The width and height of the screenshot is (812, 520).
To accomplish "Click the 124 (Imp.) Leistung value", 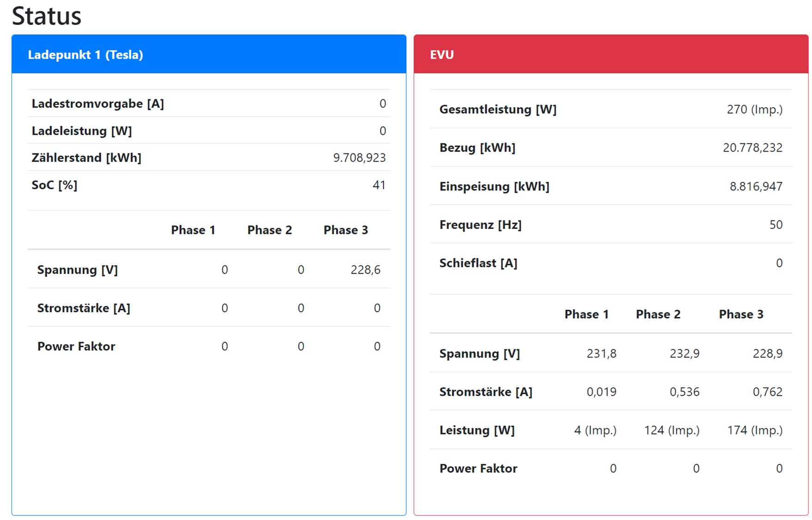I will [672, 430].
